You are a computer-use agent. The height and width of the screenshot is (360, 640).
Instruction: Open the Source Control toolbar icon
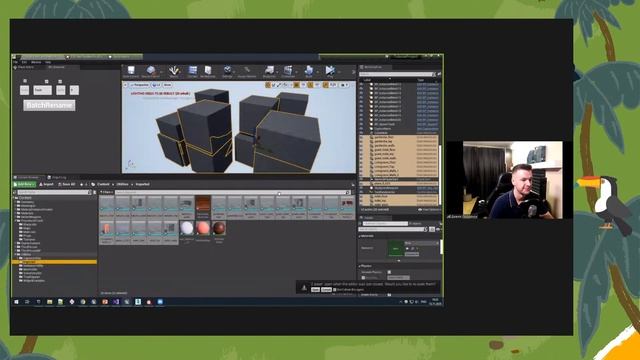point(151,71)
